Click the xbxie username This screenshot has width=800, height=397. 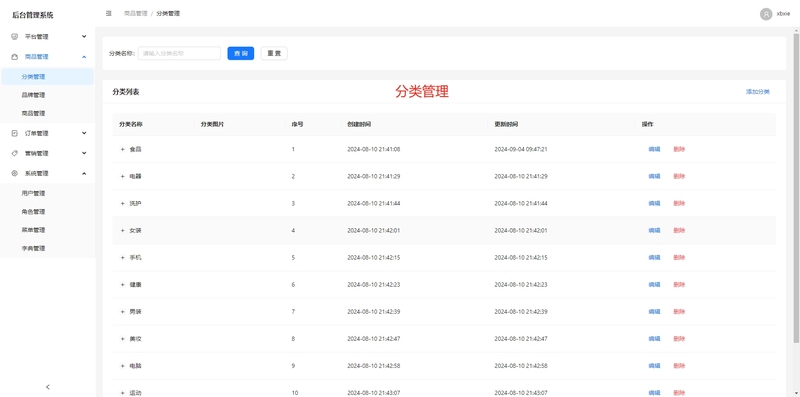(x=783, y=14)
